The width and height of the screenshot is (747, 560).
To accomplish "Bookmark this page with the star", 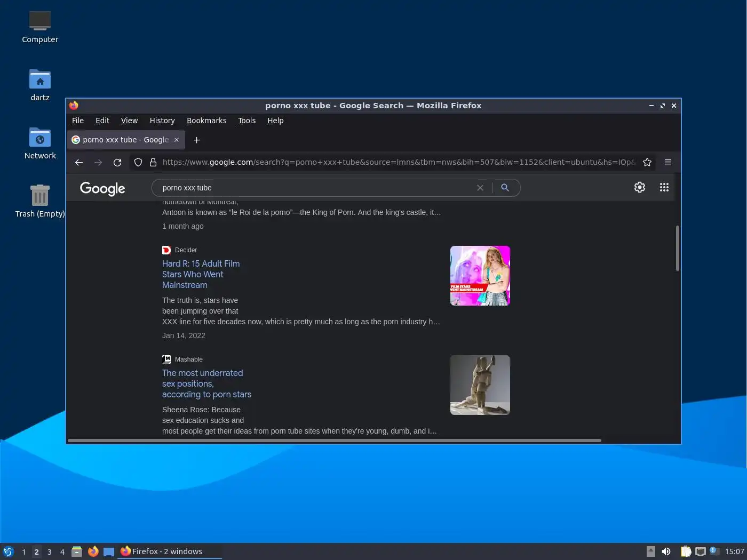I will click(x=647, y=162).
